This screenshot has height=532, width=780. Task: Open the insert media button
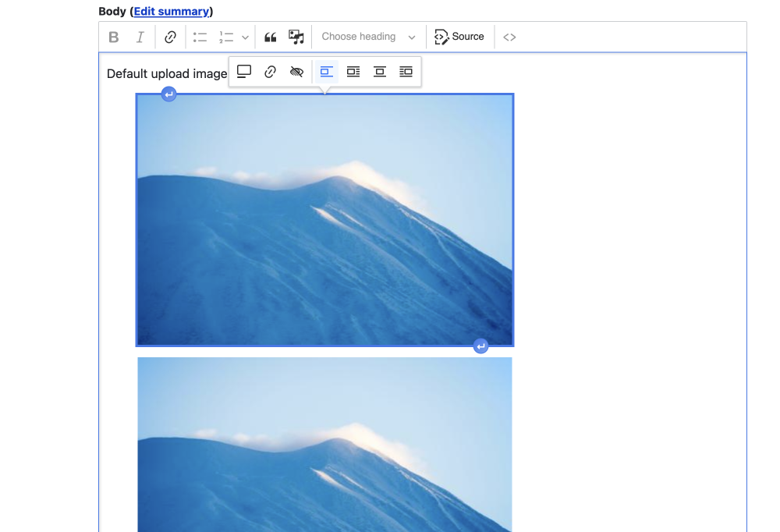[x=296, y=37]
